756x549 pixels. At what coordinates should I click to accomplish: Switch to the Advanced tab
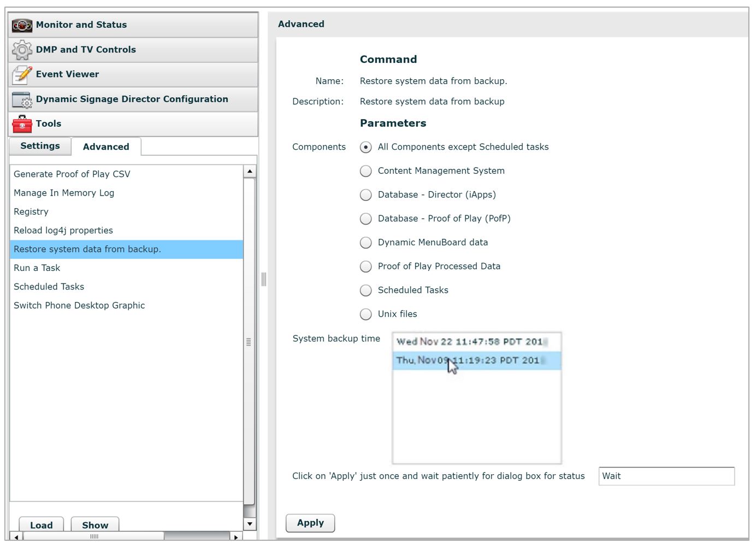pos(105,146)
